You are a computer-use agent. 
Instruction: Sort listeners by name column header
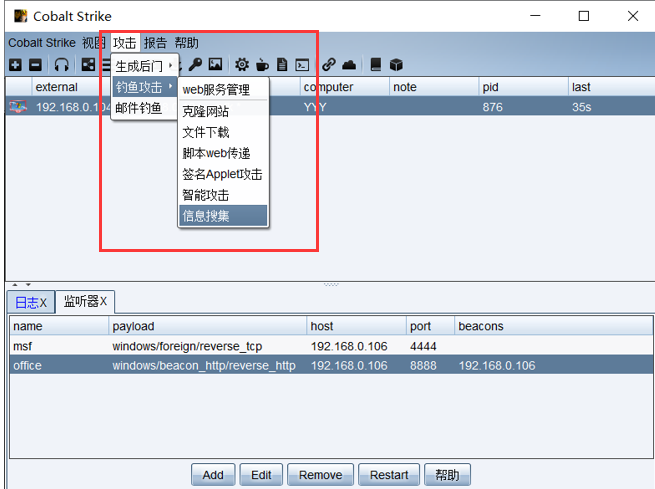pos(59,326)
